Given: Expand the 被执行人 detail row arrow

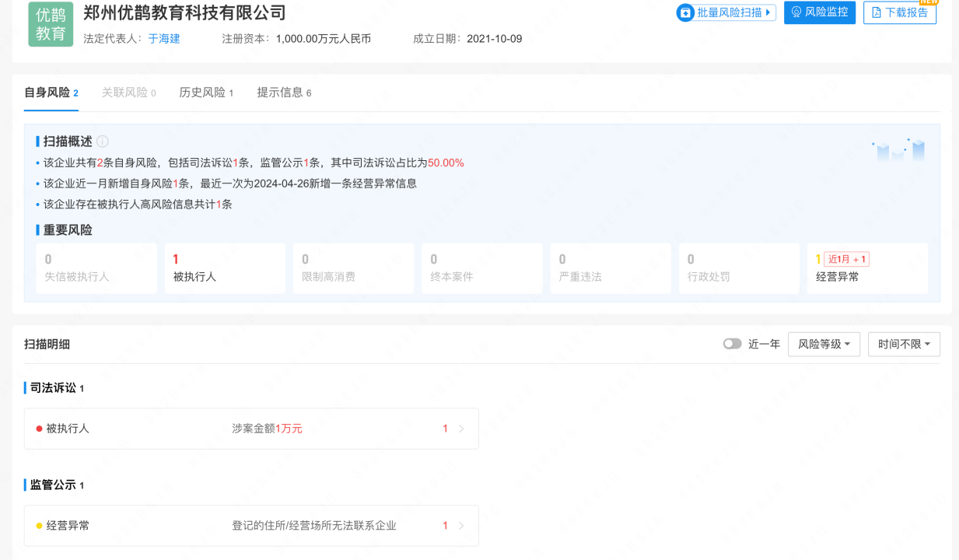Looking at the screenshot, I should 461,429.
